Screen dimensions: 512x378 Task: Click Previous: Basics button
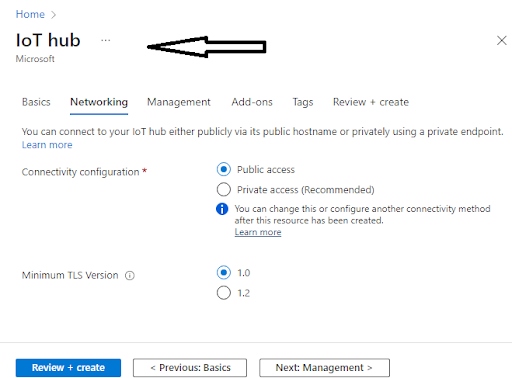pyautogui.click(x=190, y=368)
